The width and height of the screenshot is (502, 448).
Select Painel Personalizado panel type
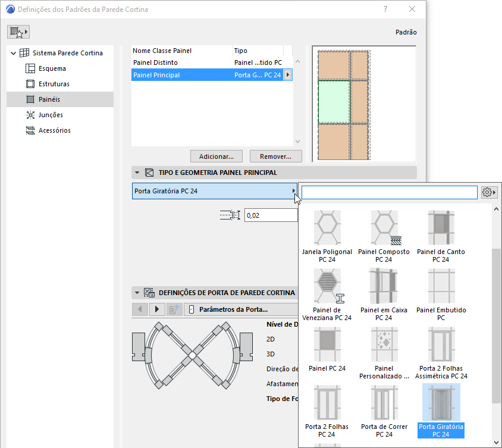tap(384, 353)
